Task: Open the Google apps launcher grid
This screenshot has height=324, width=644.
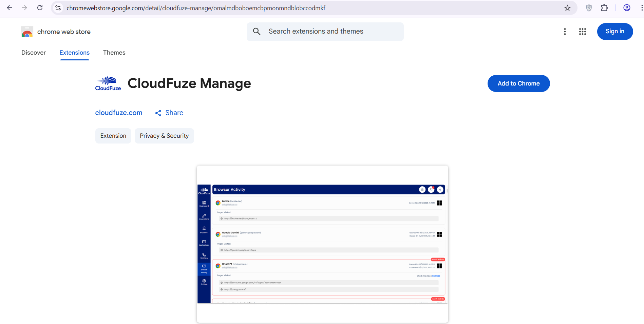Action: pyautogui.click(x=583, y=31)
